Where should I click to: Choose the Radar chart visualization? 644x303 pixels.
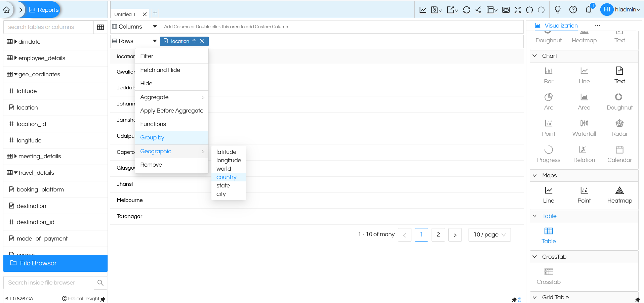click(x=619, y=128)
